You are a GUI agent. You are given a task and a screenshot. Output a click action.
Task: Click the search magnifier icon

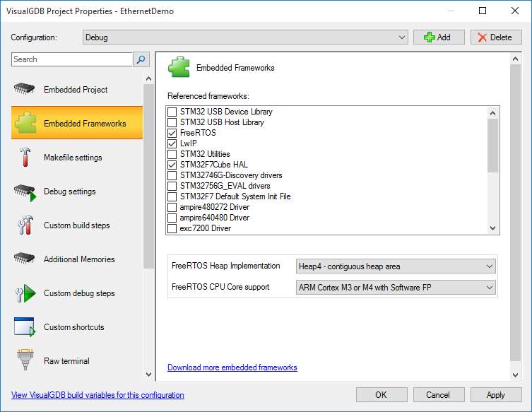point(141,59)
